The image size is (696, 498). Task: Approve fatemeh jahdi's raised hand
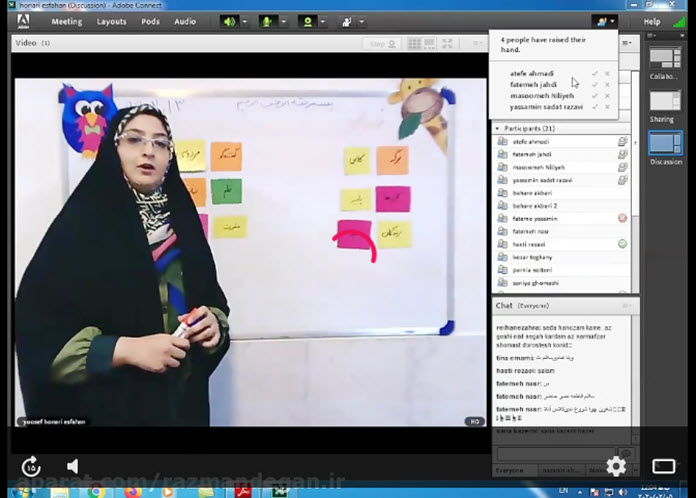tap(595, 84)
